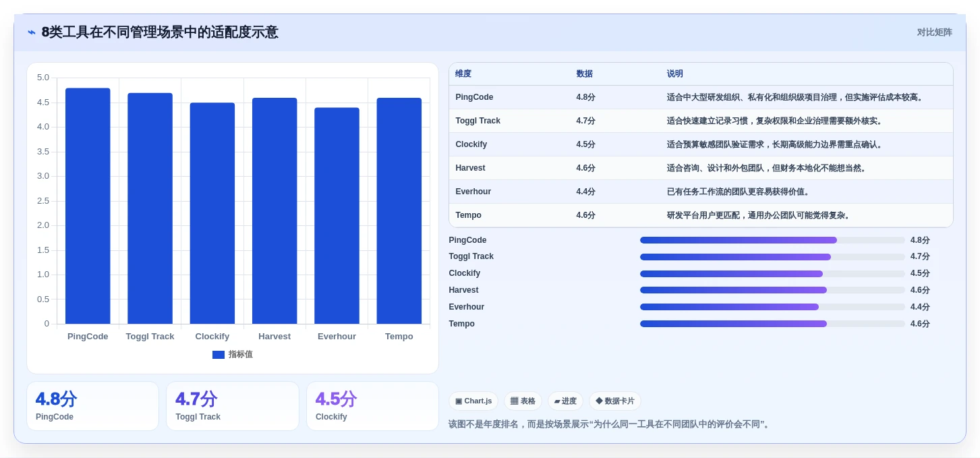Click the 4.4分 value in table row
The height and width of the screenshot is (458, 980).
[x=585, y=192]
